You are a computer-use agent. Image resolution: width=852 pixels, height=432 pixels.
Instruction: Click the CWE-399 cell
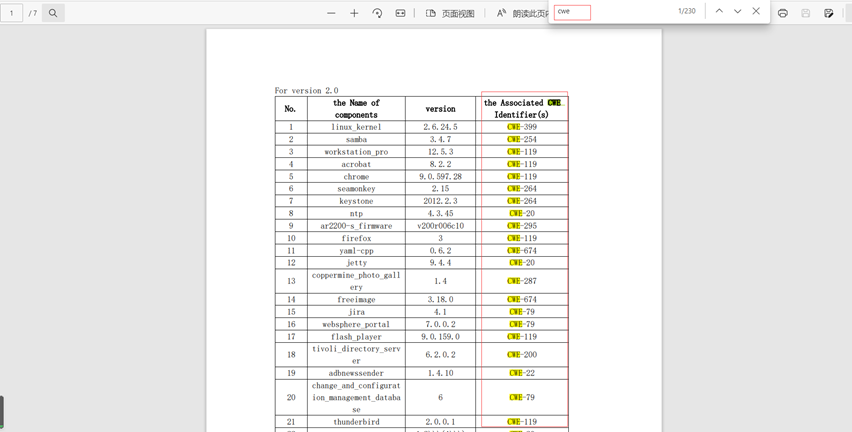pos(522,127)
